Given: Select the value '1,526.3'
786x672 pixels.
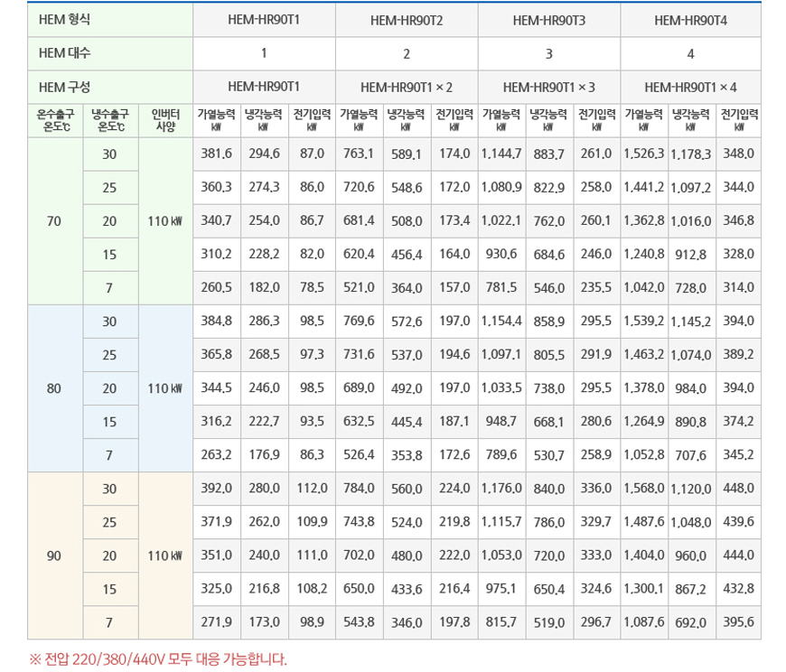Looking at the screenshot, I should [x=643, y=154].
